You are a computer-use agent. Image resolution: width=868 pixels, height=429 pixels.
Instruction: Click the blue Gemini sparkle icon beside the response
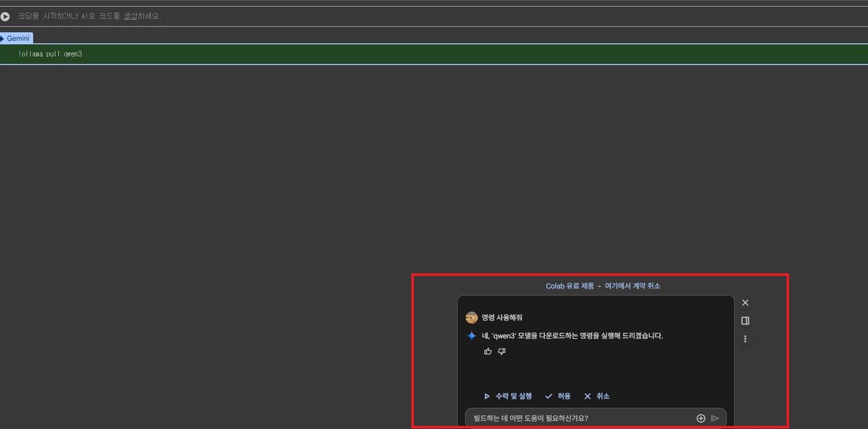coord(471,335)
